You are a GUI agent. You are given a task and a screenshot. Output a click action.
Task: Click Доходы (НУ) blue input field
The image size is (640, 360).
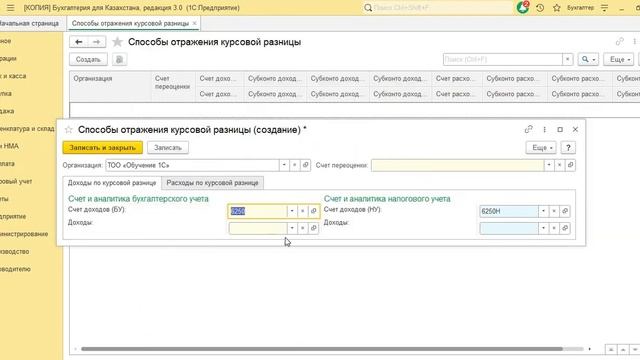point(509,228)
